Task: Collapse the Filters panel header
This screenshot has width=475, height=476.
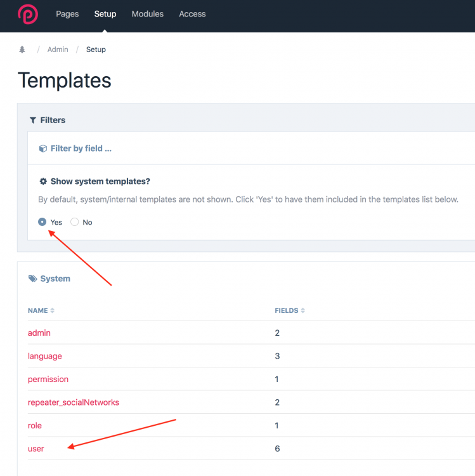Action: 53,120
